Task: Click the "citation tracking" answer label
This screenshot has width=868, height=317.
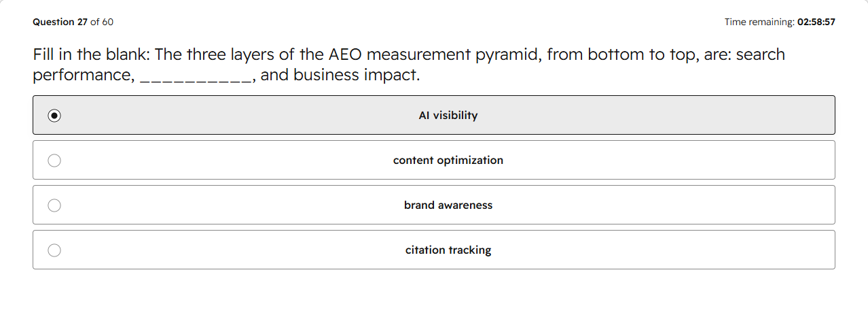Action: pyautogui.click(x=448, y=250)
